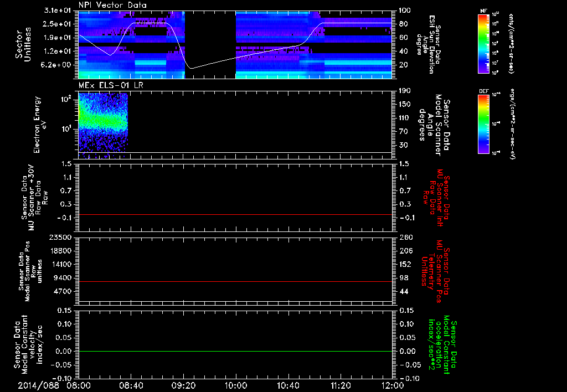Click the 1.2e+01 sector tick label

coord(57,51)
